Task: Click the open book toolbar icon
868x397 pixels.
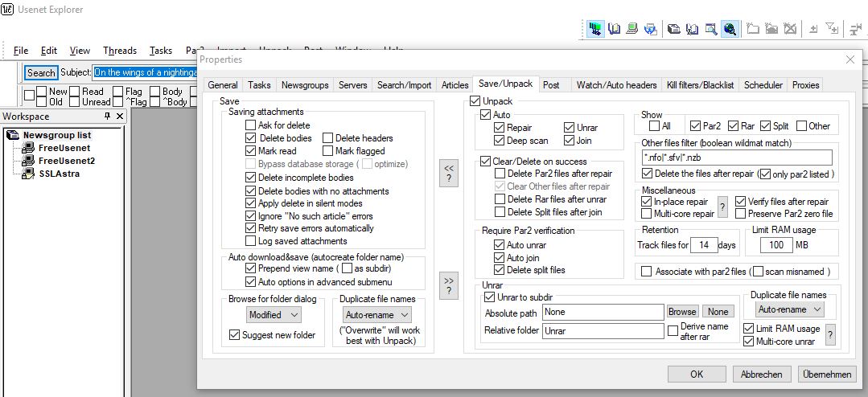Action: point(615,29)
